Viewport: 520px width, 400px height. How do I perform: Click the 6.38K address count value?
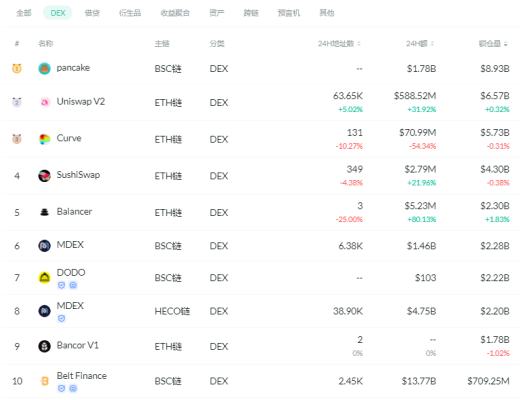(x=350, y=246)
